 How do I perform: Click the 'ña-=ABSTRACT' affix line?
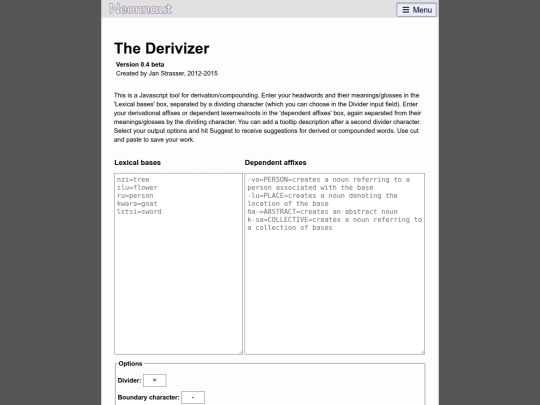[322, 211]
